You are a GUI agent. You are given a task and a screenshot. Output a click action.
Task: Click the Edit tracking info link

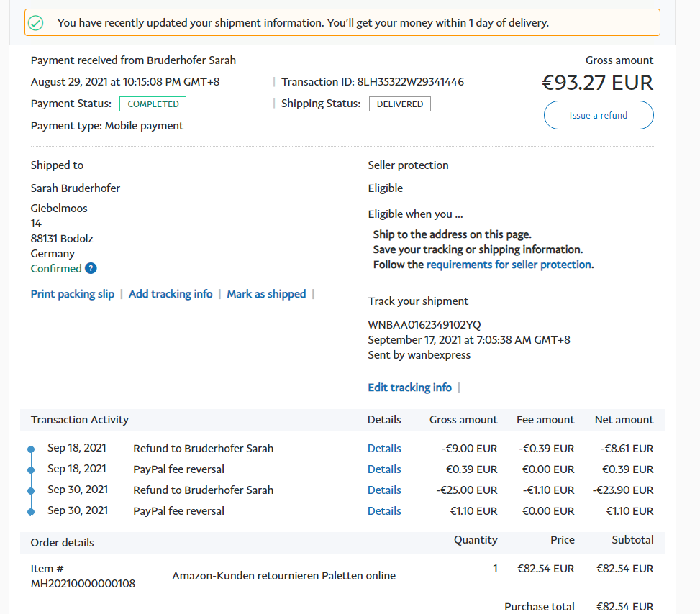pyautogui.click(x=409, y=388)
